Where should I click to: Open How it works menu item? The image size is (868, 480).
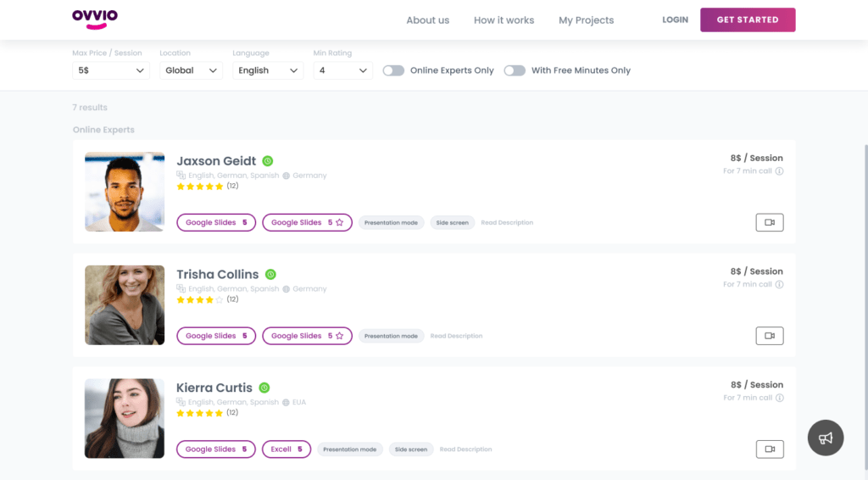[504, 20]
